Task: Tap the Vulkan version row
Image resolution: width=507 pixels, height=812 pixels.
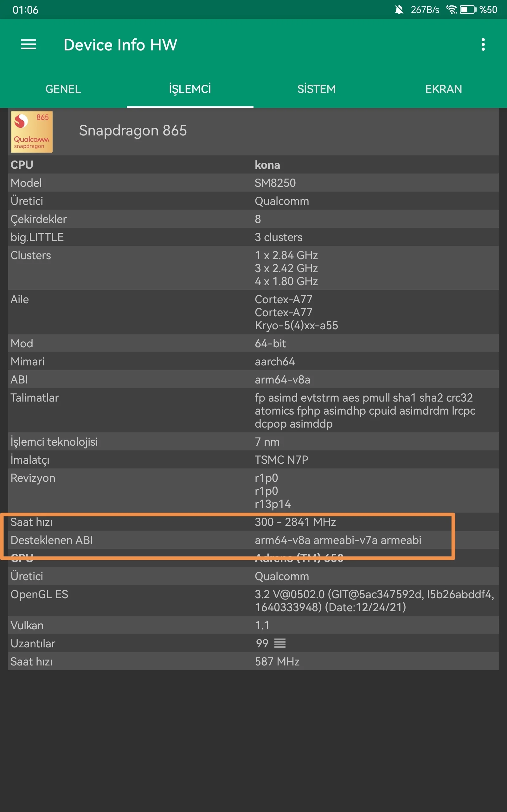Action: tap(253, 625)
